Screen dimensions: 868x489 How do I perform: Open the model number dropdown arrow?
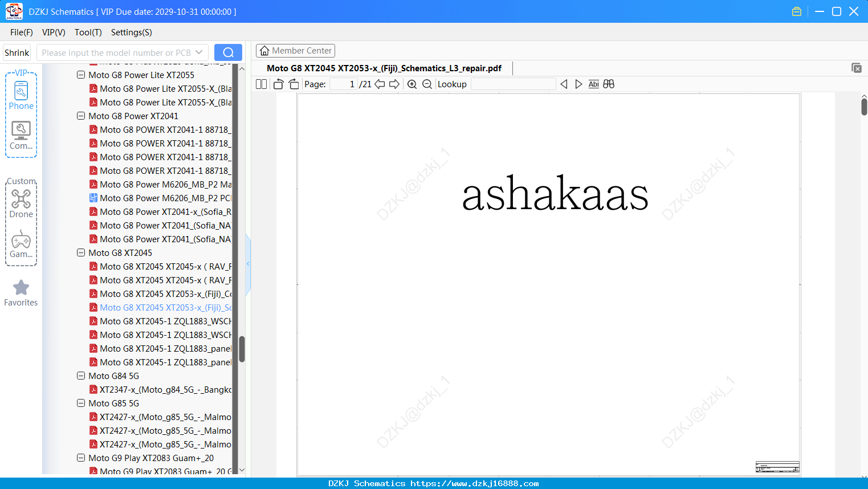[199, 52]
